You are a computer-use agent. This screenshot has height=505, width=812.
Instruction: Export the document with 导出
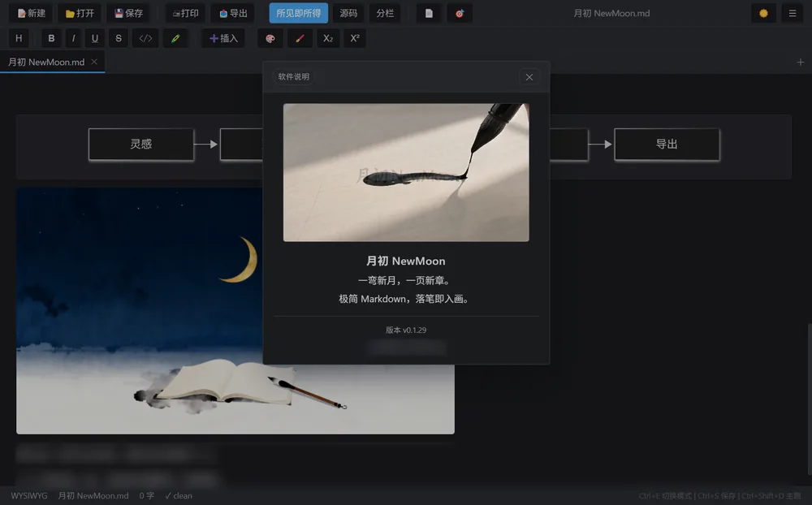click(x=232, y=13)
